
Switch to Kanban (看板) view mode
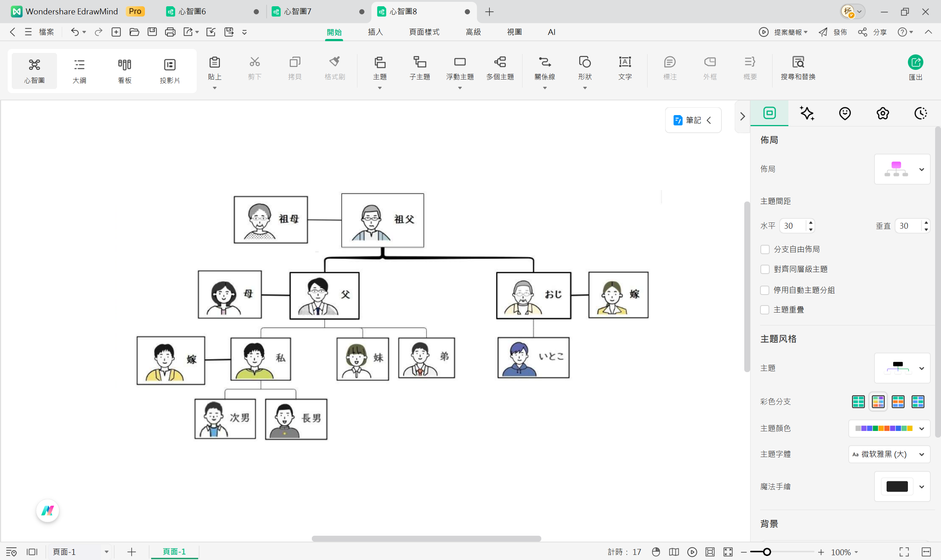[x=125, y=71]
